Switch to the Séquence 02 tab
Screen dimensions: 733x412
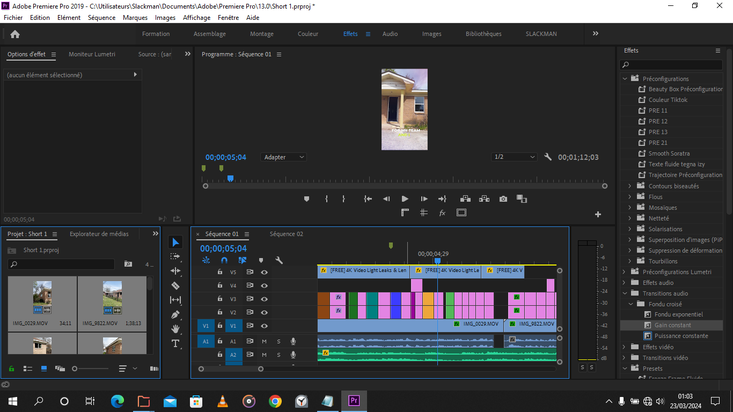pos(286,234)
